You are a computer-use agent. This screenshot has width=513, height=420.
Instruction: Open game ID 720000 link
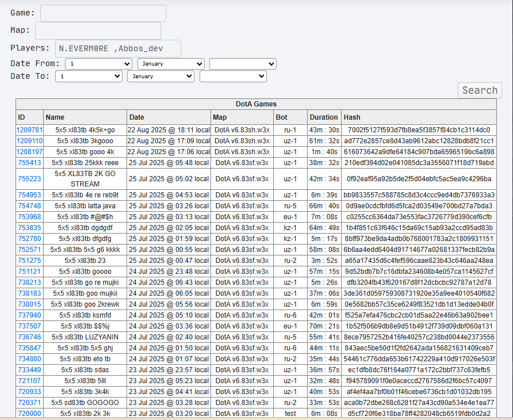(x=29, y=414)
